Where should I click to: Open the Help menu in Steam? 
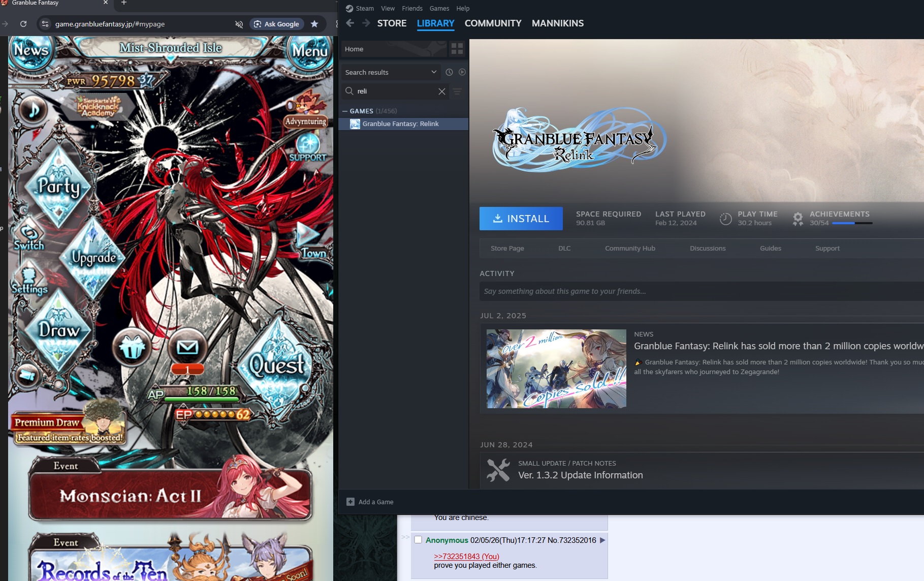point(463,9)
